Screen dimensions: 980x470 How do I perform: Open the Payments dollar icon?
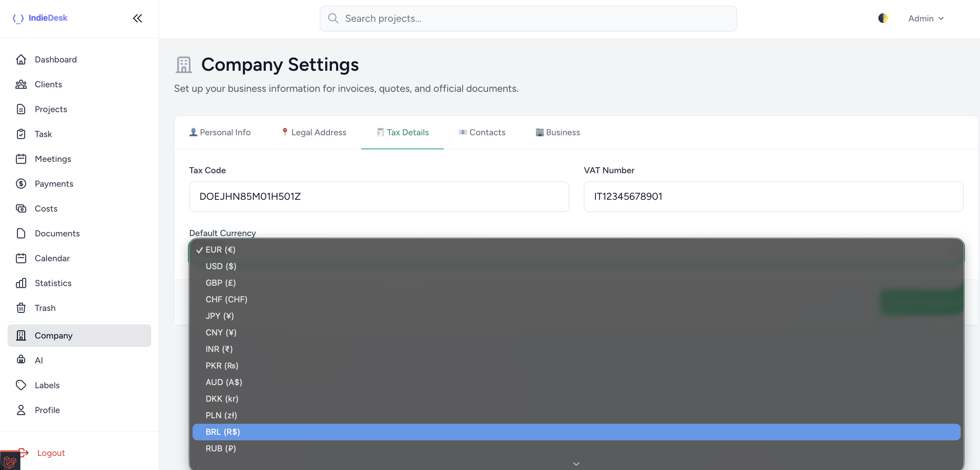point(21,184)
